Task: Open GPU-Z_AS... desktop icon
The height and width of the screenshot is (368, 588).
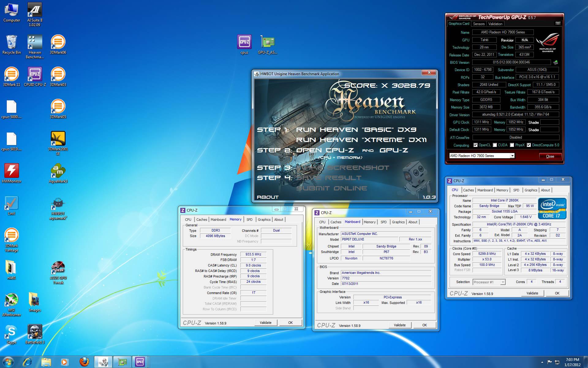Action: click(x=267, y=45)
